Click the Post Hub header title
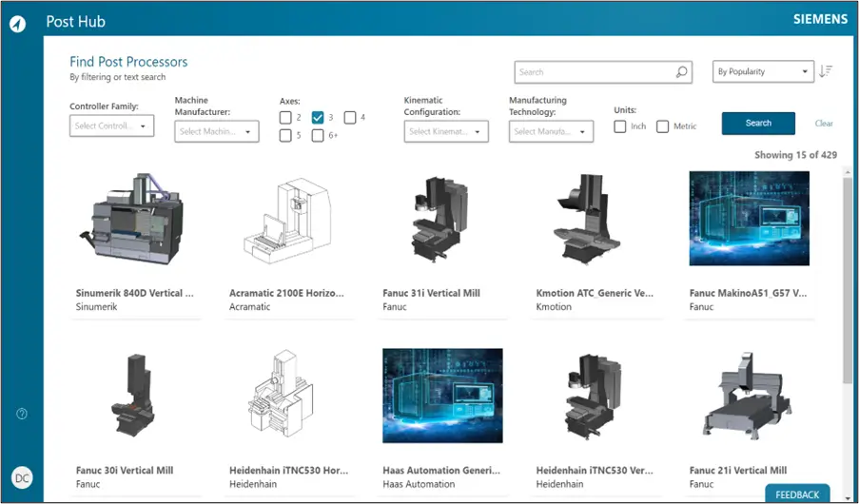 click(75, 22)
